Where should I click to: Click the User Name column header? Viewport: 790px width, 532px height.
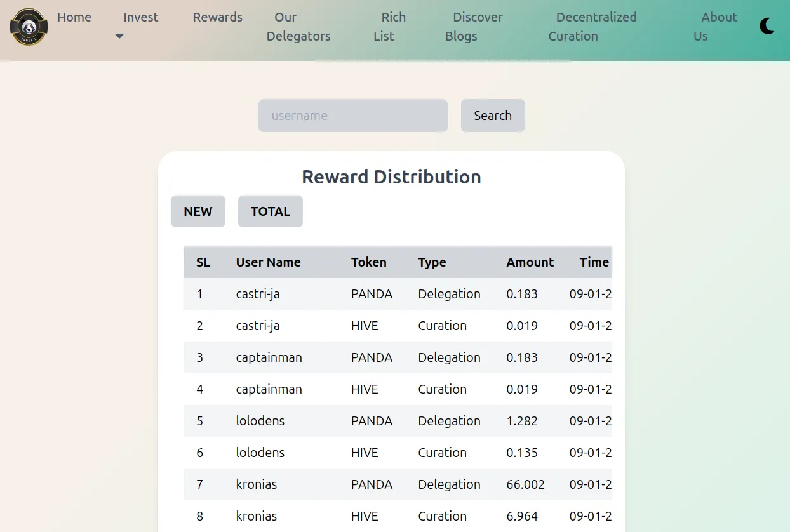click(269, 262)
